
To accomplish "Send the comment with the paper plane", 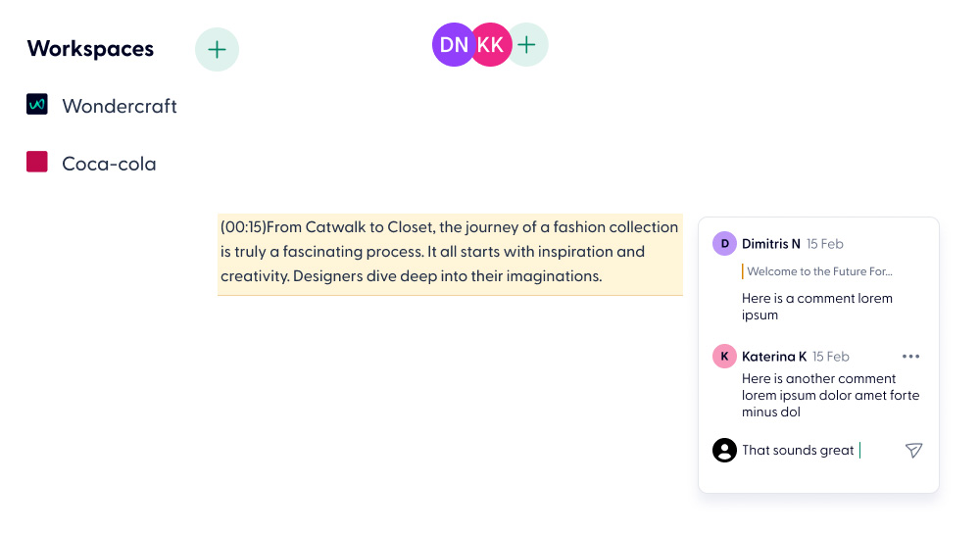I will coord(913,450).
